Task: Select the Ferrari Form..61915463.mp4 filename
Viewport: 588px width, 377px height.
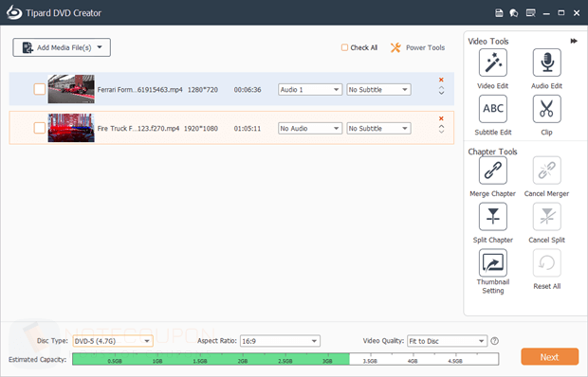Action: (139, 90)
